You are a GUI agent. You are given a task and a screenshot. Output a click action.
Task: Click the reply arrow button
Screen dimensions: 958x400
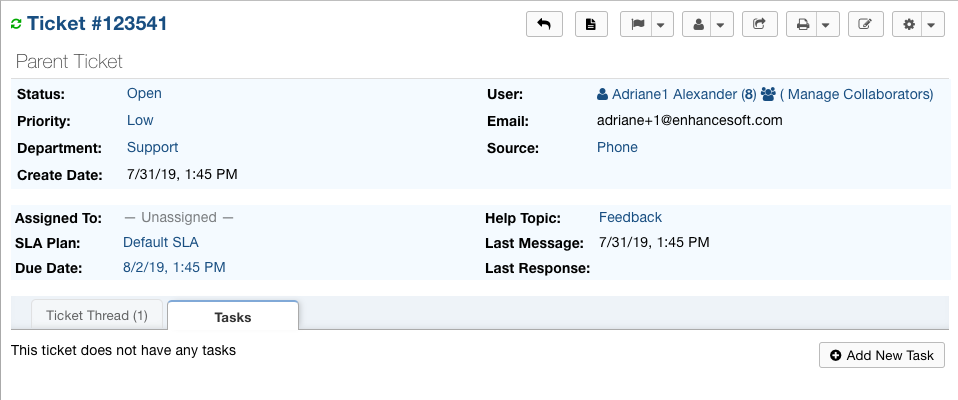point(544,24)
